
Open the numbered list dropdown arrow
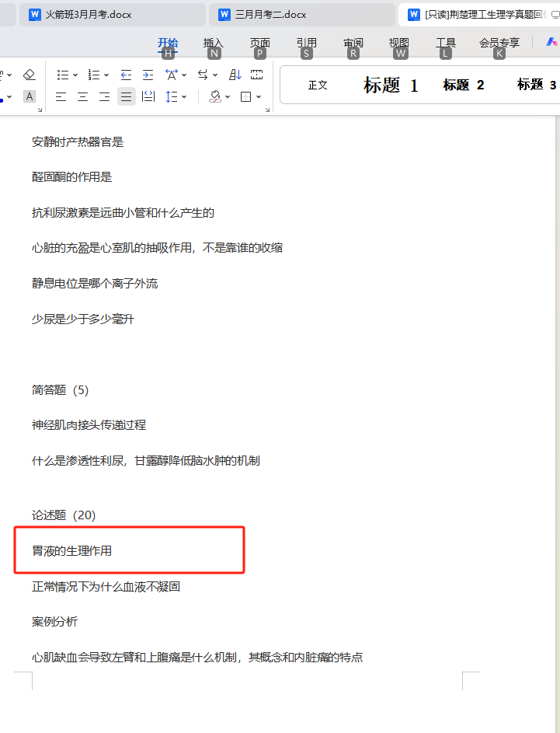point(106,75)
